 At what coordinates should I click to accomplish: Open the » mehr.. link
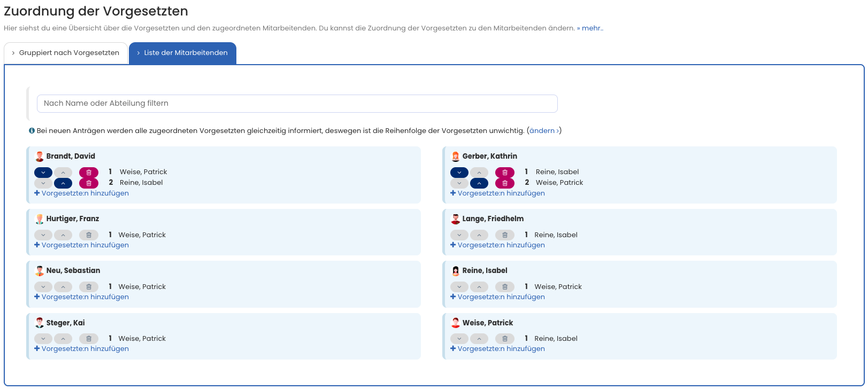pos(590,28)
